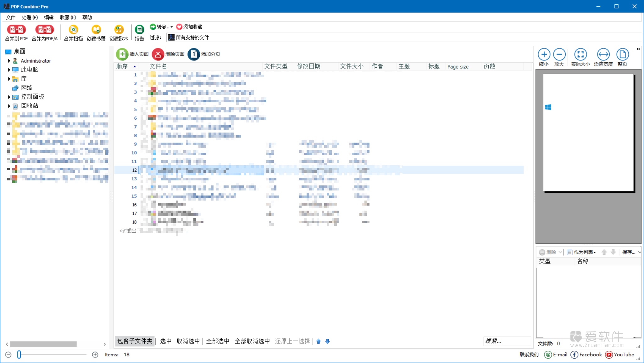Select the 合并为PDF/A tool
This screenshot has width=644, height=363.
coord(44,32)
